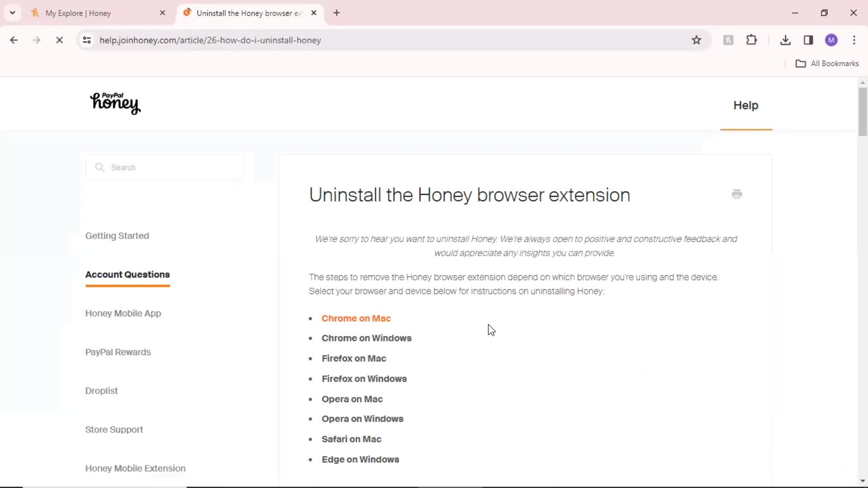Image resolution: width=868 pixels, height=488 pixels.
Task: Click the PayPal Honey logo
Action: [115, 103]
